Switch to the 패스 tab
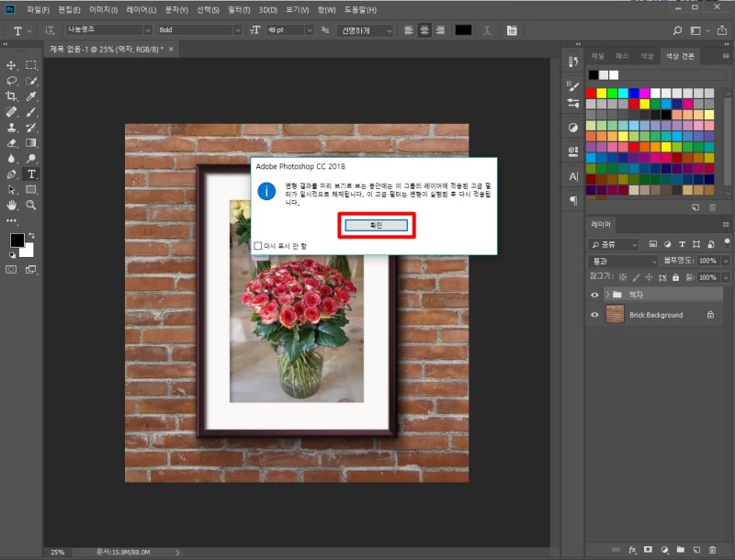 click(622, 56)
